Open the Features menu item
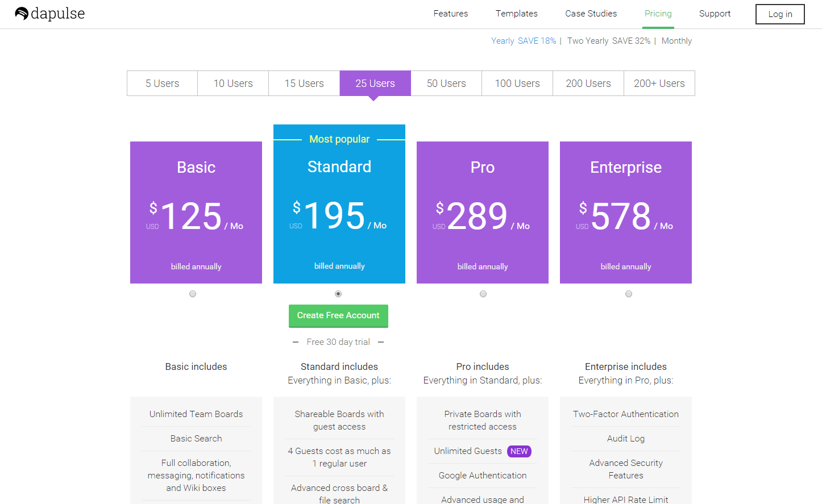Screen dimensions: 822x504 click(450, 14)
